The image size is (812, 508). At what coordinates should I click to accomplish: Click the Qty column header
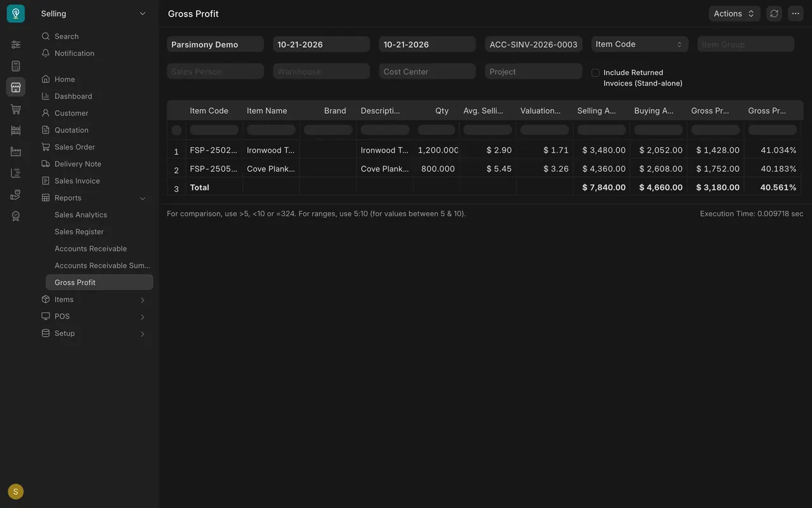436,110
